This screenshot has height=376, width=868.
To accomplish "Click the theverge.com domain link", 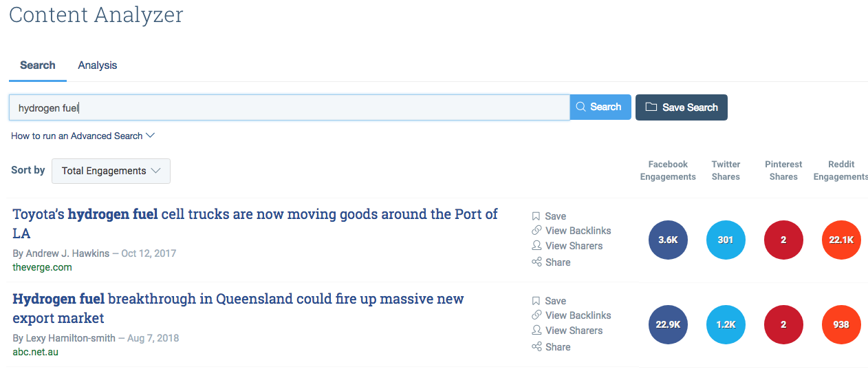I will pyautogui.click(x=42, y=267).
